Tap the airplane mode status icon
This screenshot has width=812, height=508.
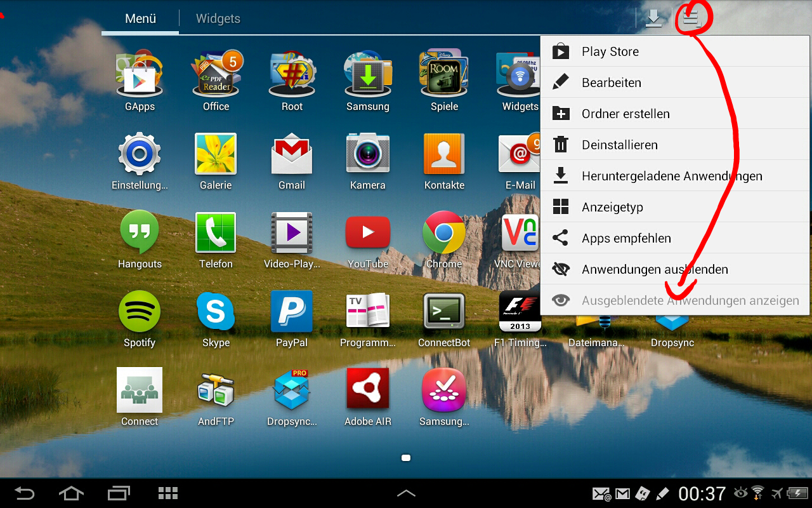point(776,493)
